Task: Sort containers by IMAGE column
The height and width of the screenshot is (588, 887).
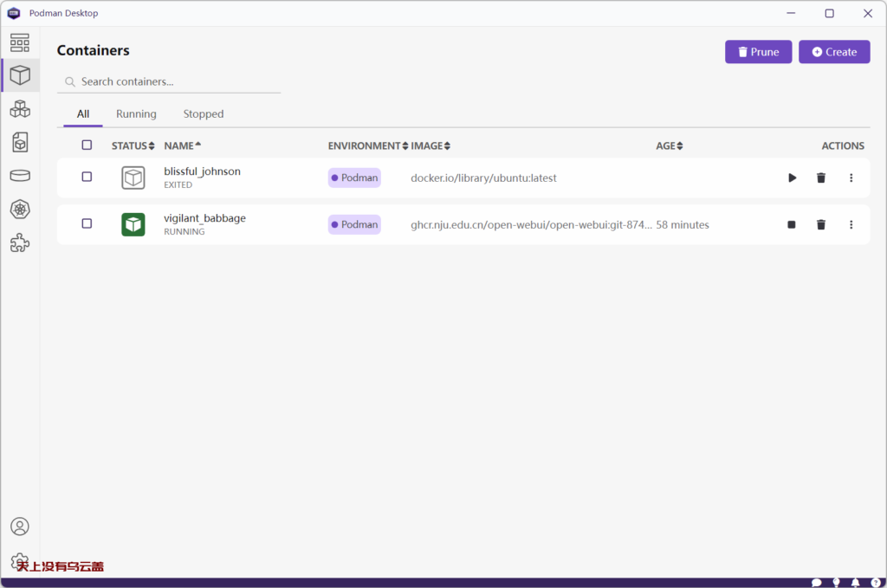Action: (x=430, y=145)
